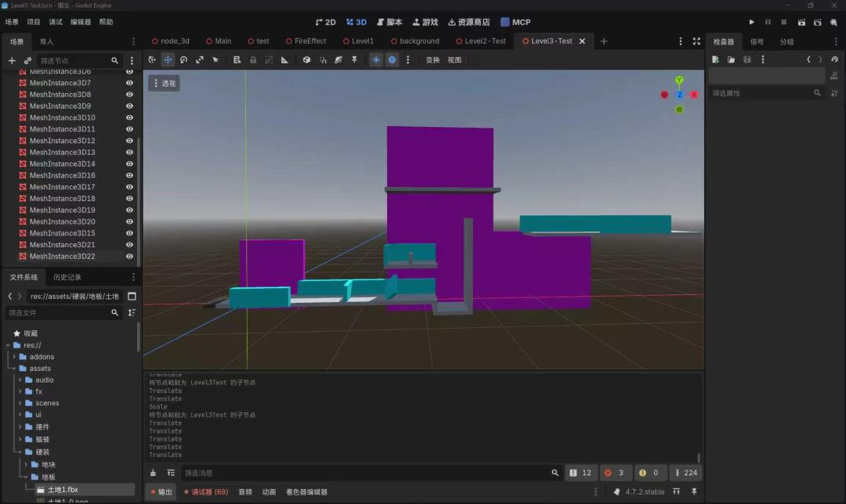Image resolution: width=846 pixels, height=504 pixels.
Task: Expand the addons folder in file tree
Action: coord(14,357)
